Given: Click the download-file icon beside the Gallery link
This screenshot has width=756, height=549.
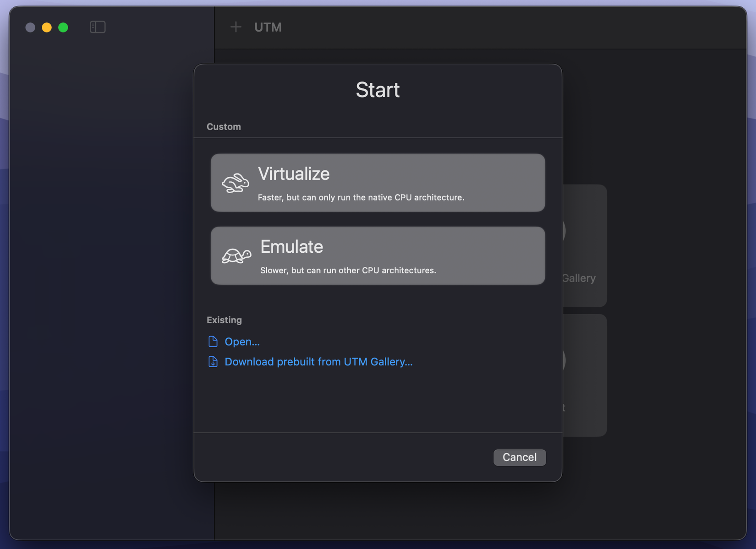Looking at the screenshot, I should pyautogui.click(x=213, y=362).
